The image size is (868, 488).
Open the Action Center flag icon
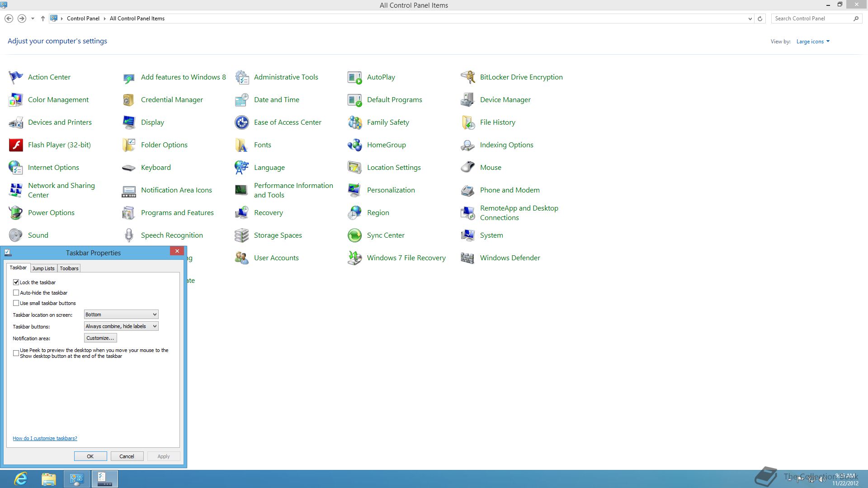tap(16, 77)
